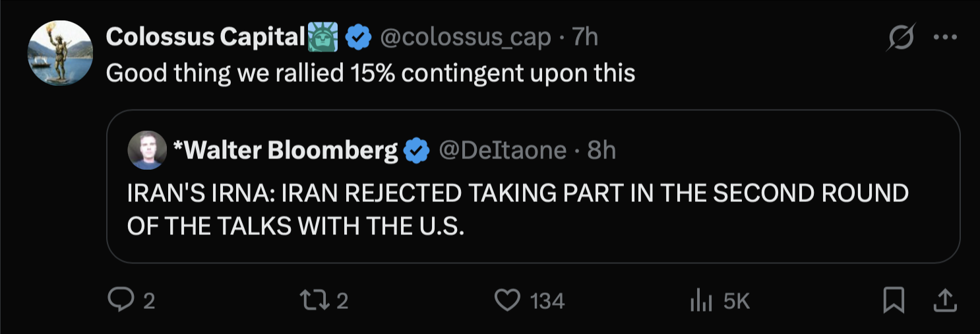Like the tweet with heart icon
Screen dimensions: 980x334
coord(507,301)
